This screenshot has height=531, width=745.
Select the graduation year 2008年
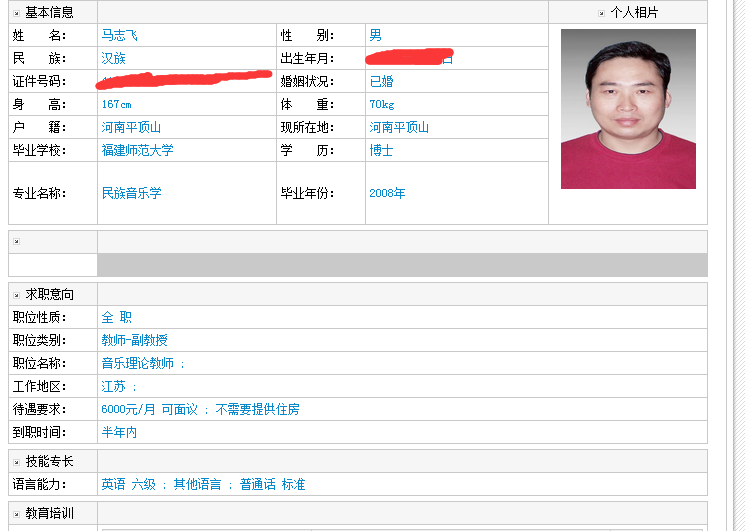coord(387,193)
